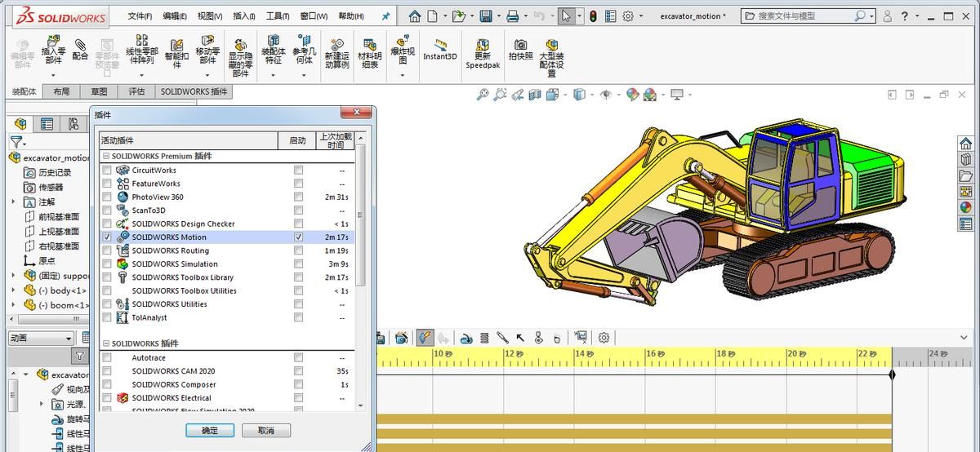Open Reference Geometry (参考几何体) tool
Image resolution: width=980 pixels, height=452 pixels.
[304, 50]
